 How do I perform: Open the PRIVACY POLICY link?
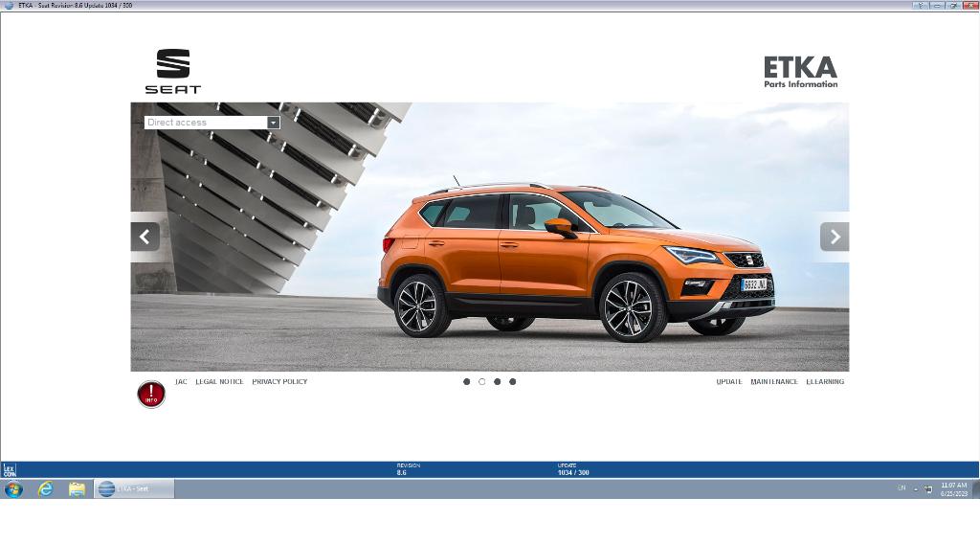[279, 382]
